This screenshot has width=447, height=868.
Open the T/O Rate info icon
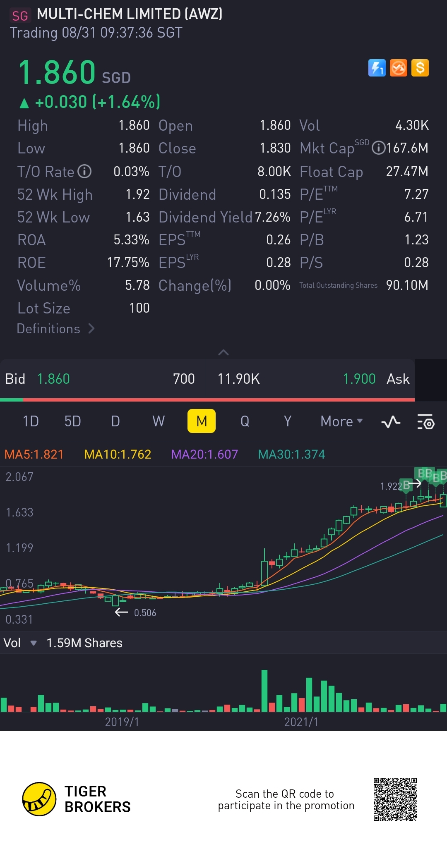[x=84, y=171]
